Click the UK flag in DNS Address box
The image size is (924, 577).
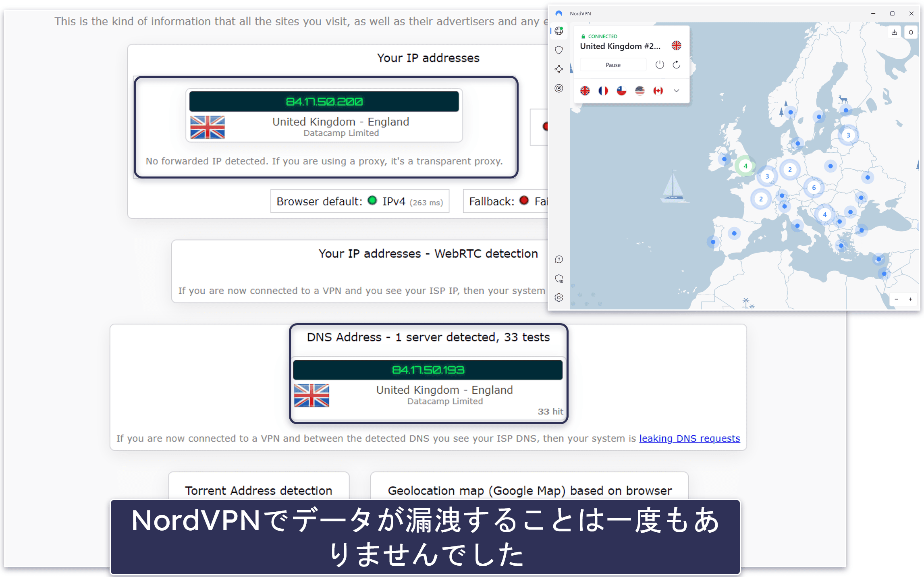(x=311, y=396)
